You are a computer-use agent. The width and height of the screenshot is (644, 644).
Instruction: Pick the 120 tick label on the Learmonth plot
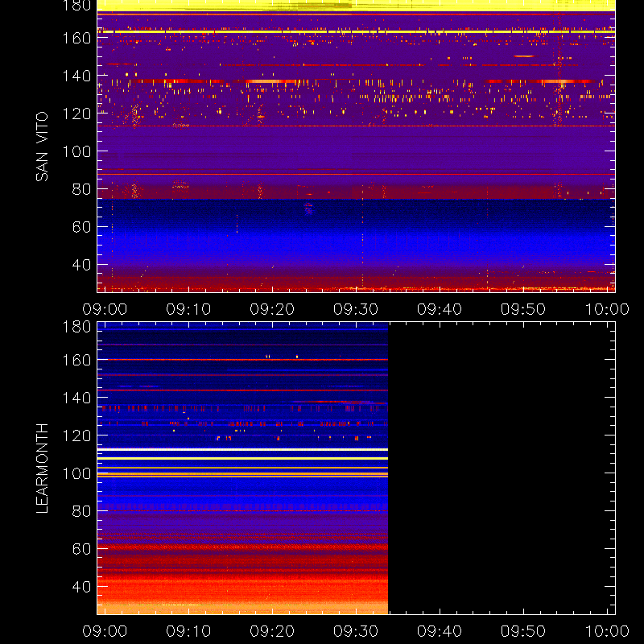[x=76, y=436]
